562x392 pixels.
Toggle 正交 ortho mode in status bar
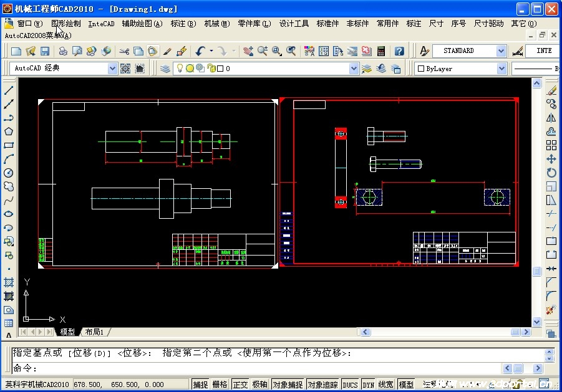coord(240,385)
